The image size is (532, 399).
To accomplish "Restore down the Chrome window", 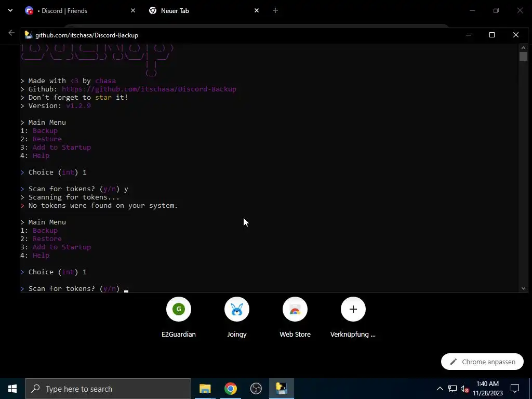I will [496, 10].
